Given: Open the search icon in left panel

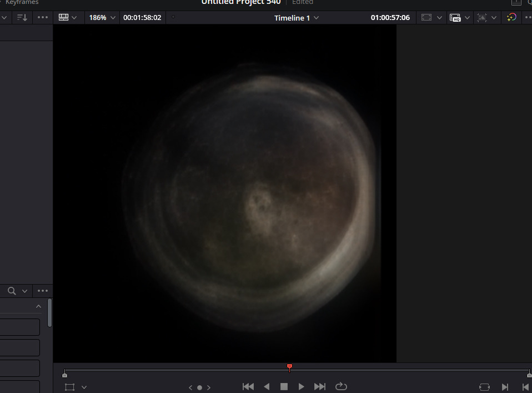Looking at the screenshot, I should click(12, 291).
